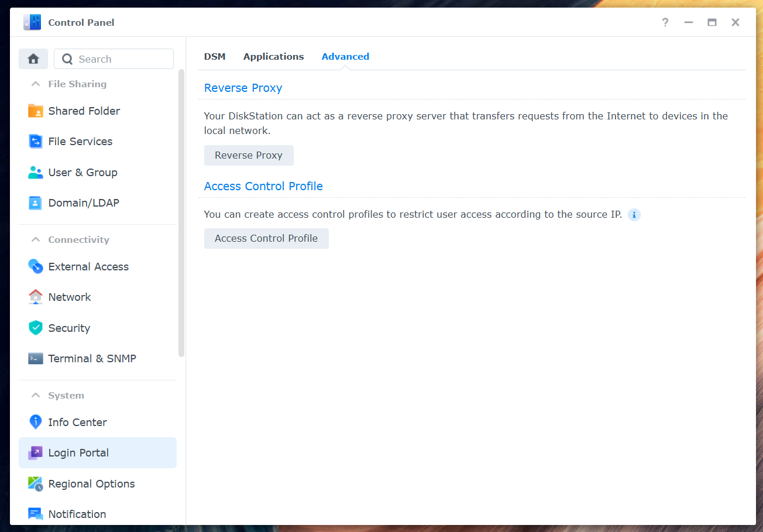Switch to the DSM tab
The image size is (763, 532).
[x=215, y=56]
